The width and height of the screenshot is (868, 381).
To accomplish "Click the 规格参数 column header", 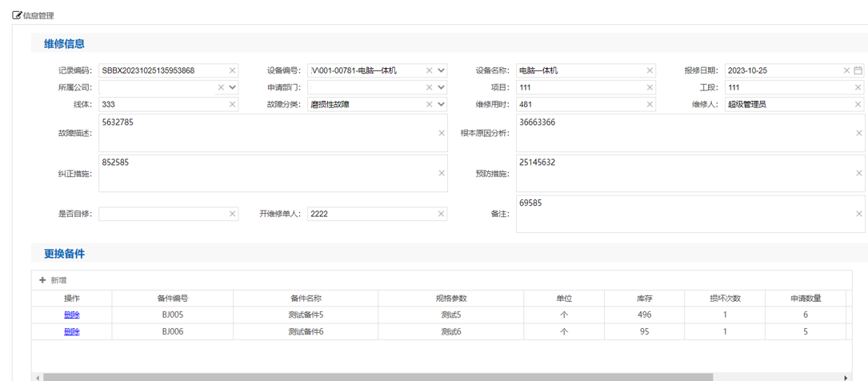I will (x=451, y=298).
